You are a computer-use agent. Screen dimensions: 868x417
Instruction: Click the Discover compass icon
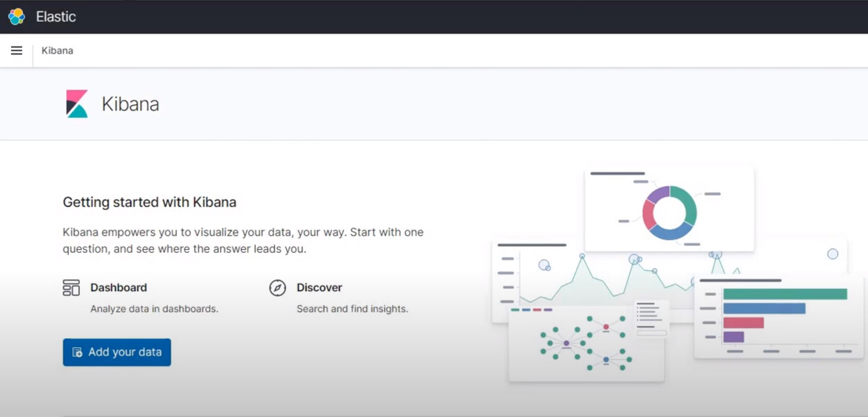(x=277, y=288)
